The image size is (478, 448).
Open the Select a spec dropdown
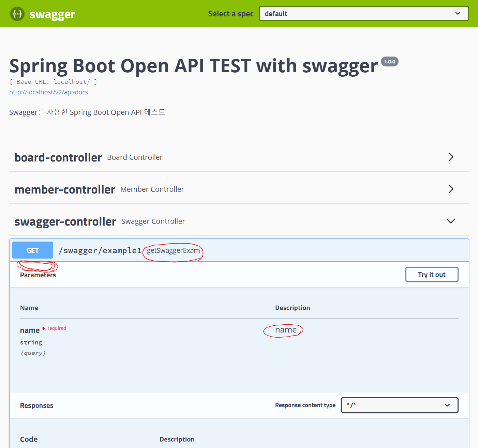pyautogui.click(x=364, y=14)
